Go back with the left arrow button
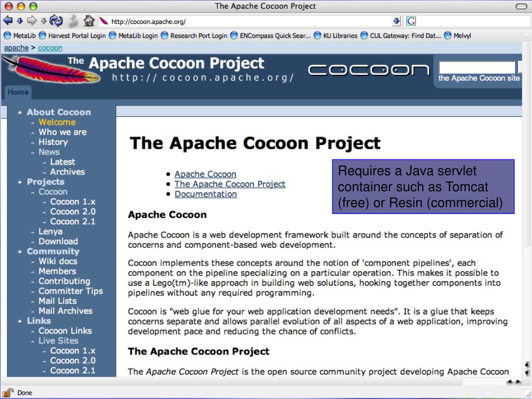The image size is (532, 399). [8, 21]
